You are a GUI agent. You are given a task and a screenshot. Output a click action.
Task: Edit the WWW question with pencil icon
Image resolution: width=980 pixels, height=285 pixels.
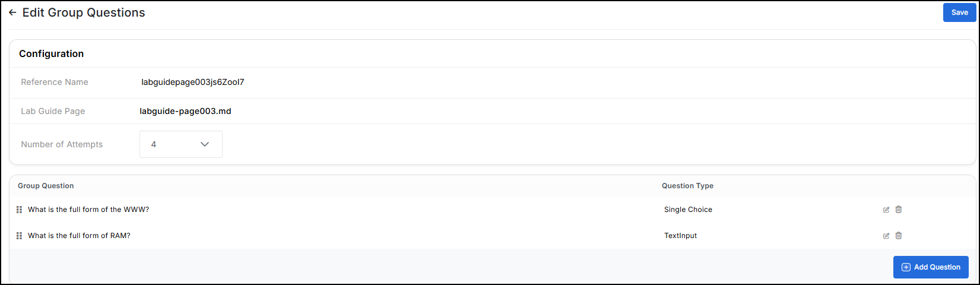point(886,210)
